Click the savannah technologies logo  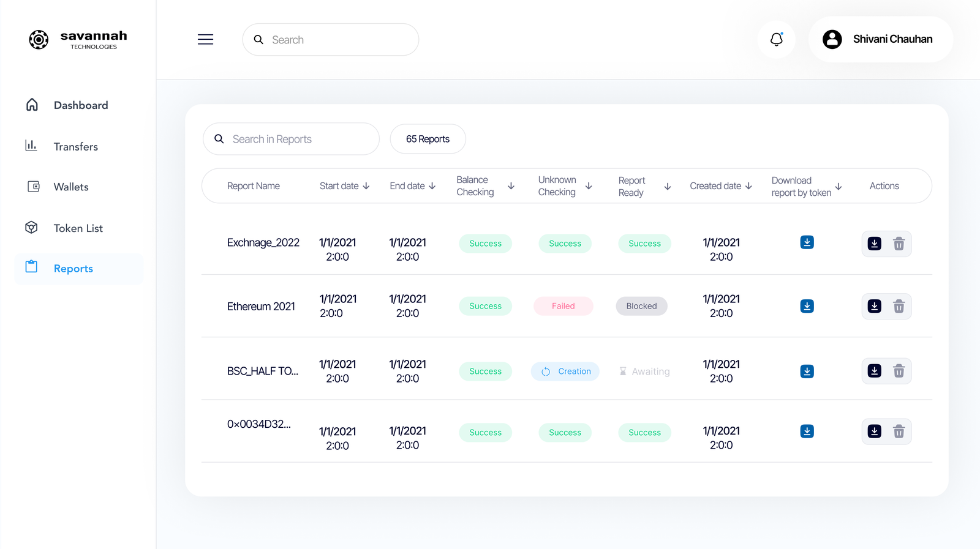pyautogui.click(x=78, y=40)
